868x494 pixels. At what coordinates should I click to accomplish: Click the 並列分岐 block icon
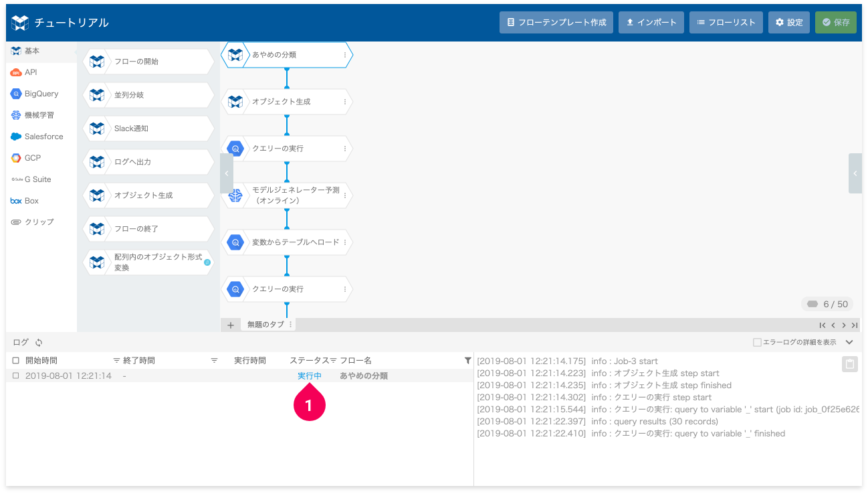tap(97, 95)
